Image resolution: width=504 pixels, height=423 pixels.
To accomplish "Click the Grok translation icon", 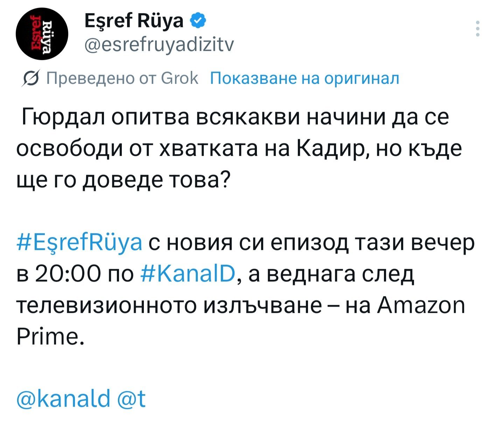I will pos(30,79).
